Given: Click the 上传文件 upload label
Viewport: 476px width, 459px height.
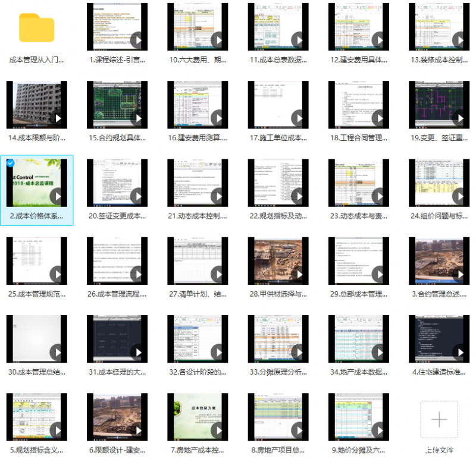Looking at the screenshot, I should 439,449.
